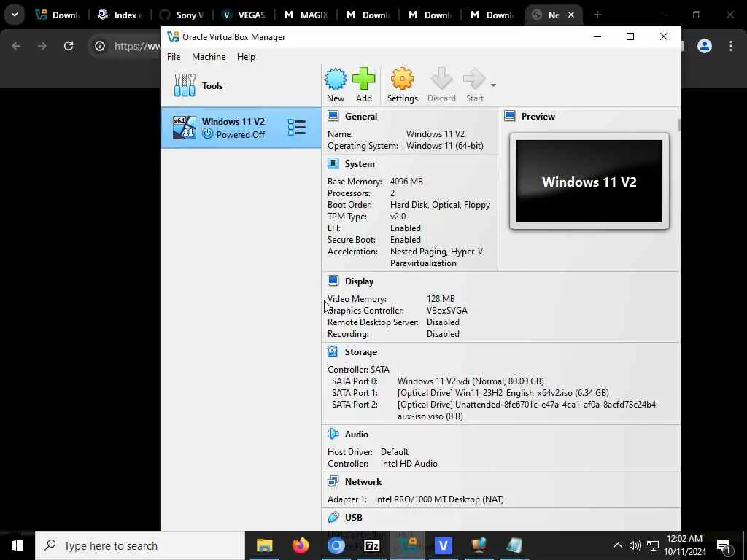
Task: Select Tools in VirtualBox sidebar
Action: pos(241,86)
